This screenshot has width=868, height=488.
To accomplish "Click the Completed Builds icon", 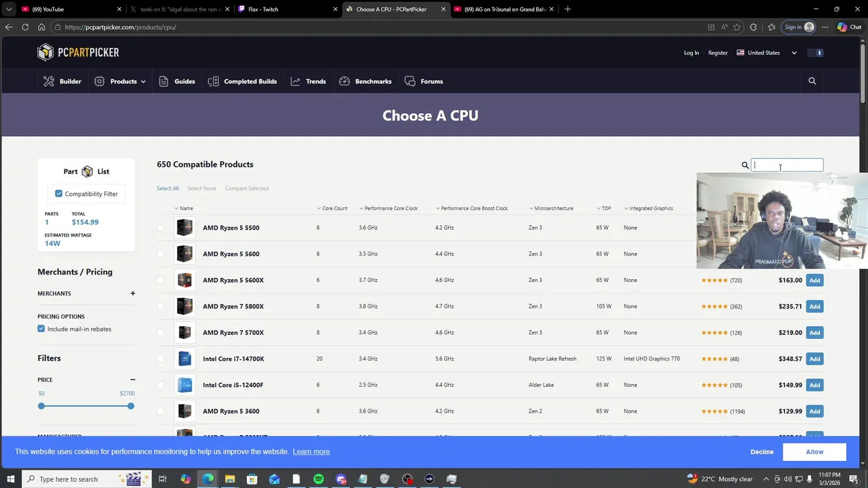I will click(213, 81).
